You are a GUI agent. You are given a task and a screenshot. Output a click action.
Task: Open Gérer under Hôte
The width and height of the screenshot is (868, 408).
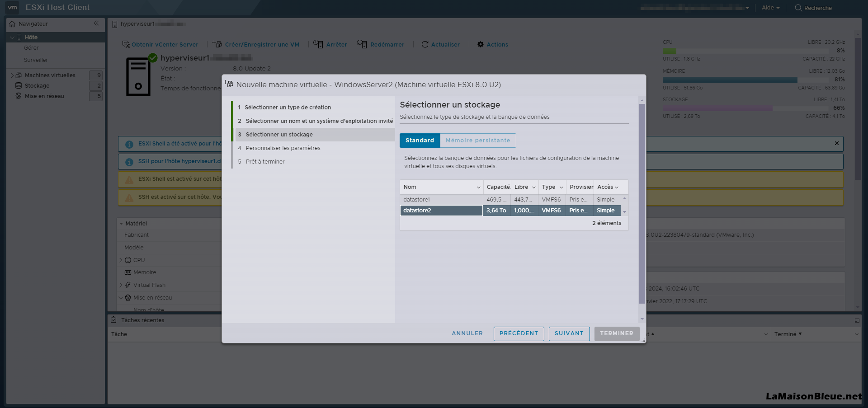(31, 48)
